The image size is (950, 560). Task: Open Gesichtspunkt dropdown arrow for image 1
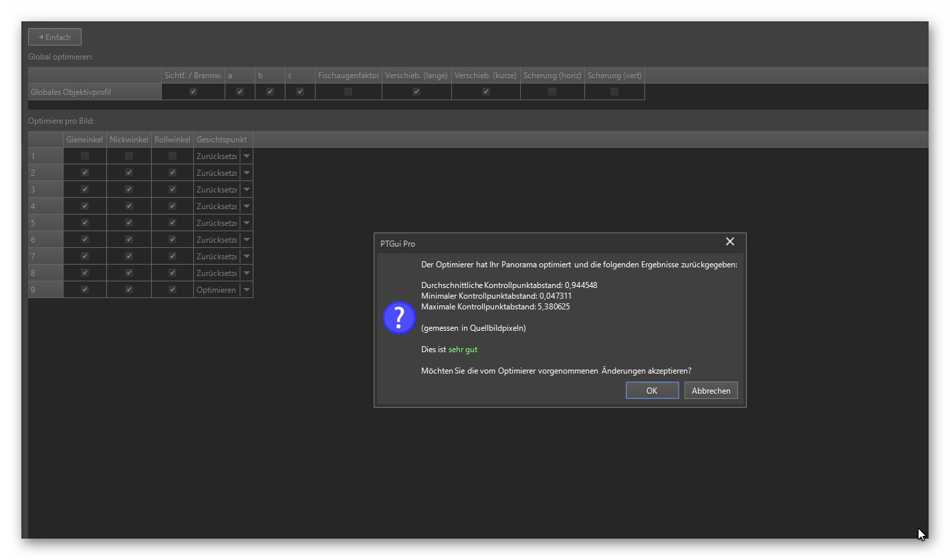point(247,156)
